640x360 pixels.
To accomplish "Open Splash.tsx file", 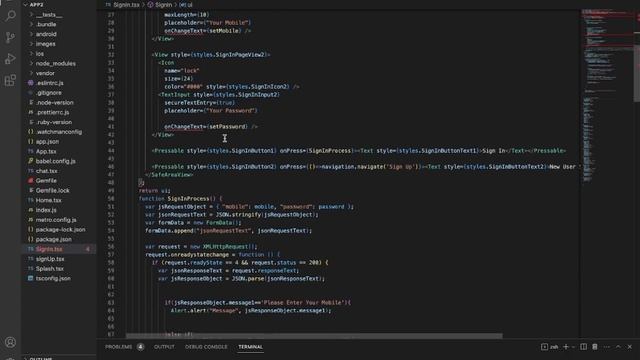I will 49,269.
